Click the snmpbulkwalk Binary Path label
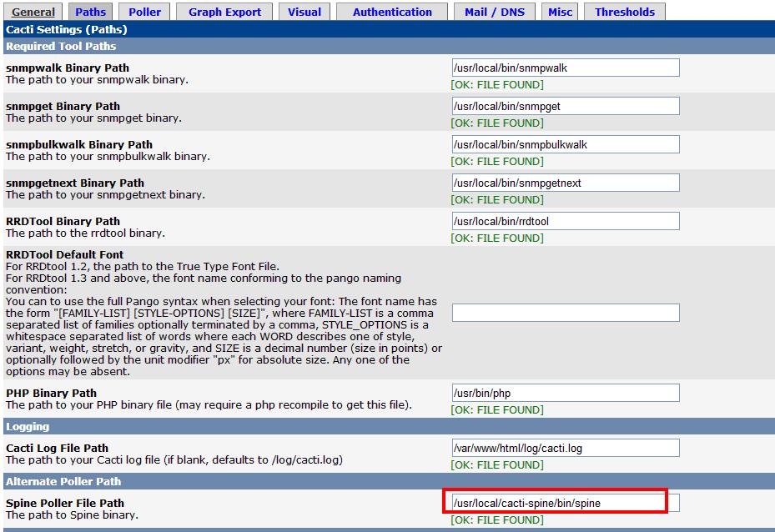The height and width of the screenshot is (532, 775). tap(79, 145)
